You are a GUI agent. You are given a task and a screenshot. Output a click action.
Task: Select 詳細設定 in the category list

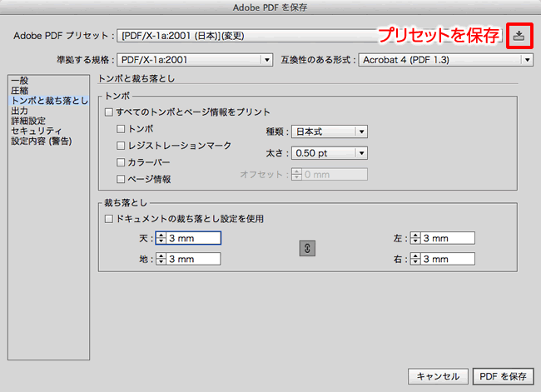(x=48, y=121)
